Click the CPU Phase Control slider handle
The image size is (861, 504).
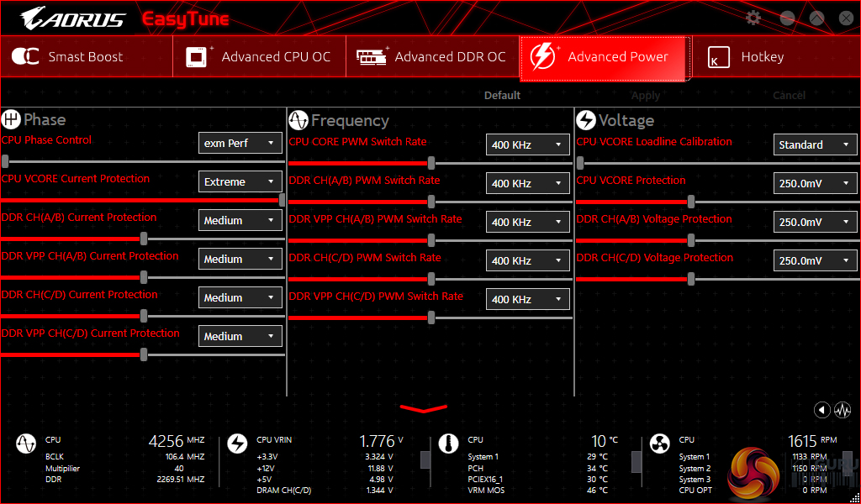coord(5,161)
